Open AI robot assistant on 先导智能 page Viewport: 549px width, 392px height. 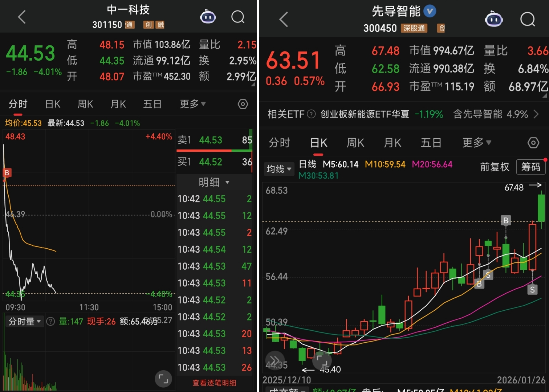coord(494,19)
